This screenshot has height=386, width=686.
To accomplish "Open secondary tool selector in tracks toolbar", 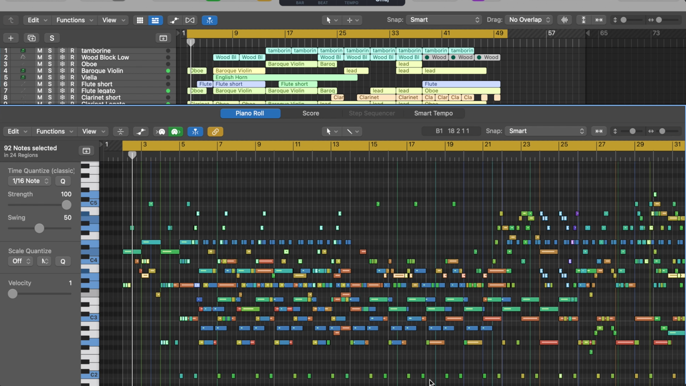I will pos(353,20).
